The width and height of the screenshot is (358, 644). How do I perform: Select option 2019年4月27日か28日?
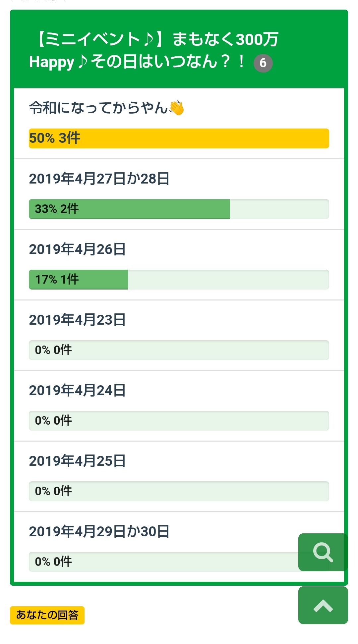(99, 179)
